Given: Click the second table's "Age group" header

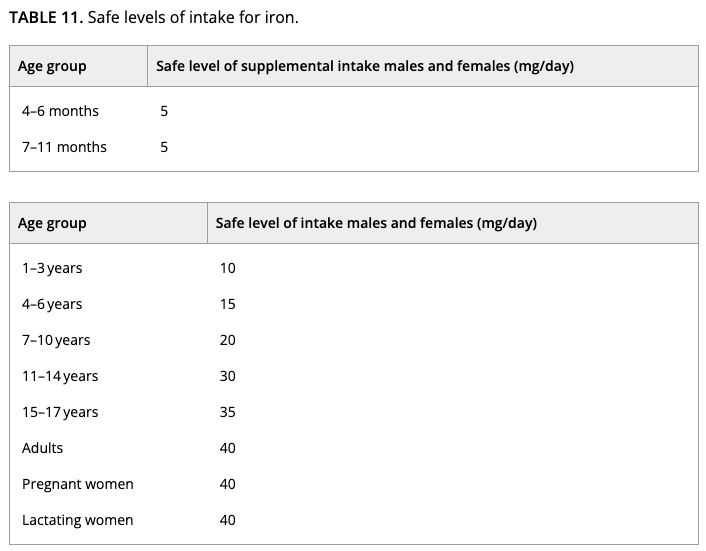Looking at the screenshot, I should [x=52, y=223].
